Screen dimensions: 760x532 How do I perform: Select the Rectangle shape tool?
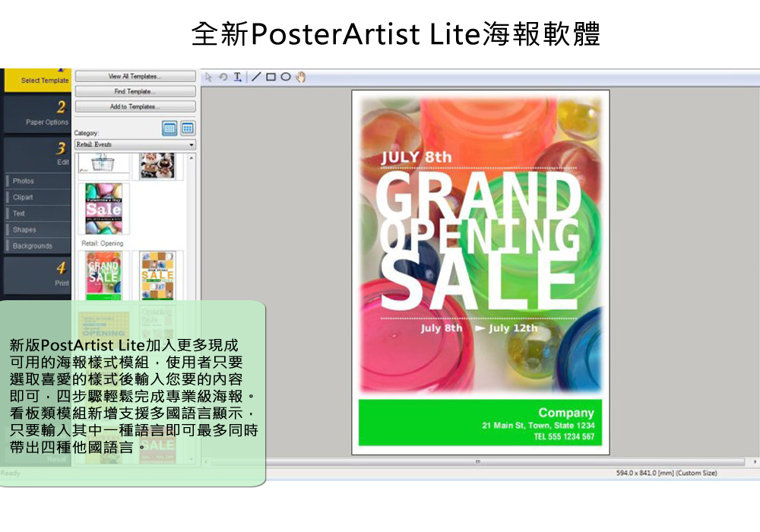click(x=271, y=77)
